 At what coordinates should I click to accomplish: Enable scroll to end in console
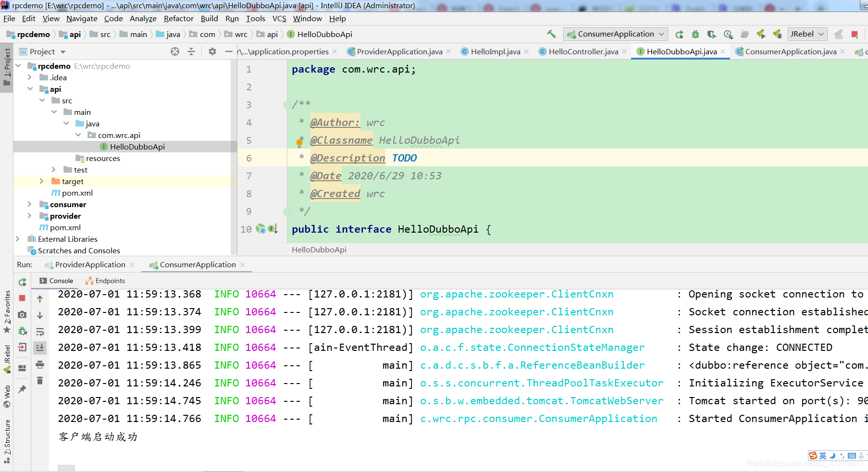click(x=40, y=348)
